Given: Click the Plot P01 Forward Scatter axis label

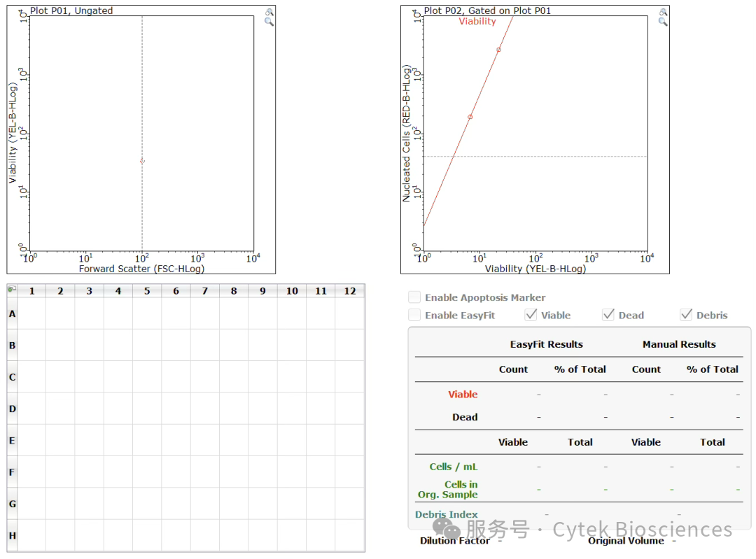Looking at the screenshot, I should click(141, 269).
